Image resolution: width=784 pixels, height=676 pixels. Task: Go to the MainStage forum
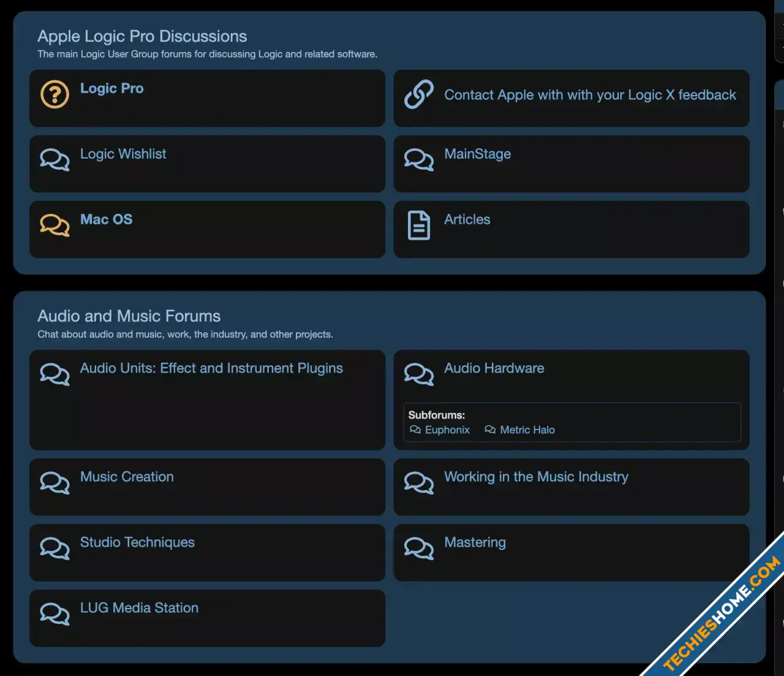click(477, 154)
